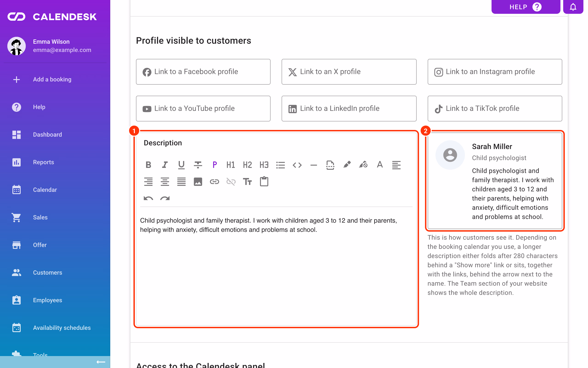
Task: Clear text formatting with eraser icon
Action: coord(363,165)
